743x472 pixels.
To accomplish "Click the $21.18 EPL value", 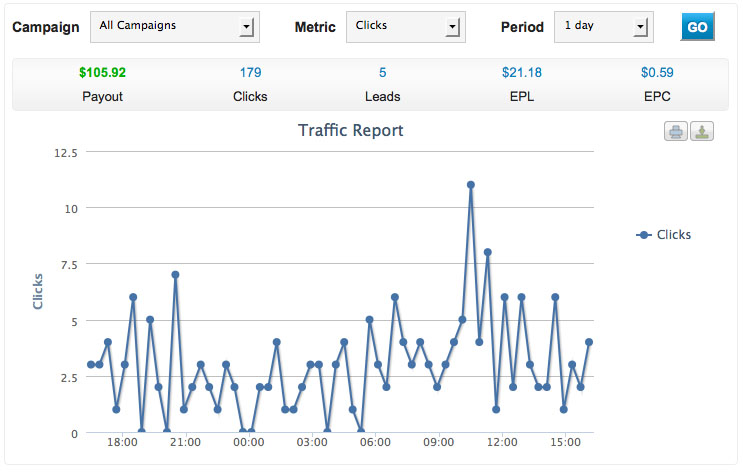I will [x=521, y=73].
